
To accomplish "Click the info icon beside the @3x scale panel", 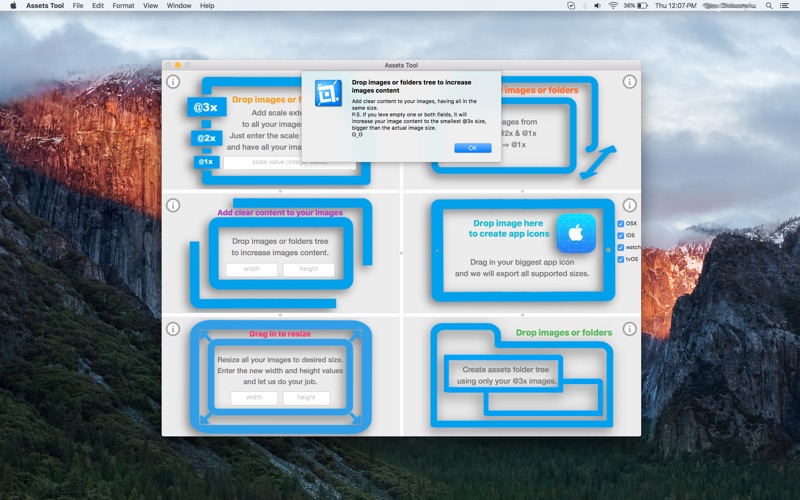I will pos(173,82).
